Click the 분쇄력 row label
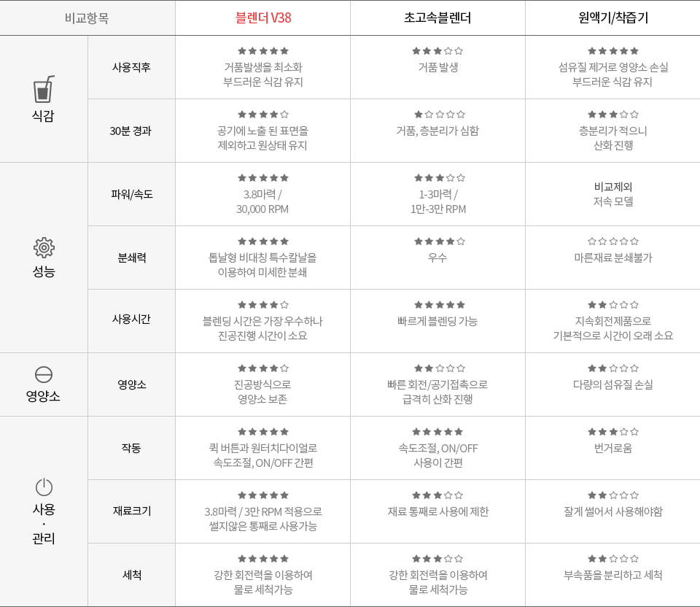Image resolution: width=700 pixels, height=607 pixels. [132, 258]
